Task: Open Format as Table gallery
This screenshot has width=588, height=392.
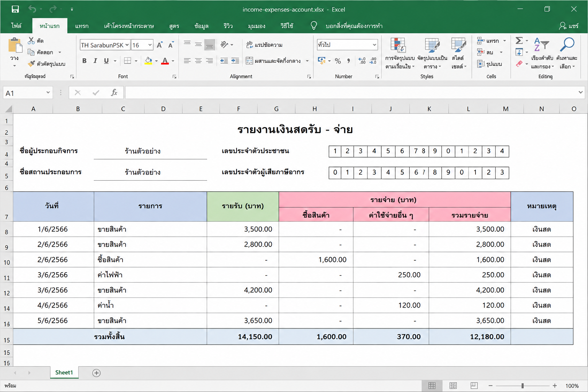Action: pyautogui.click(x=432, y=53)
